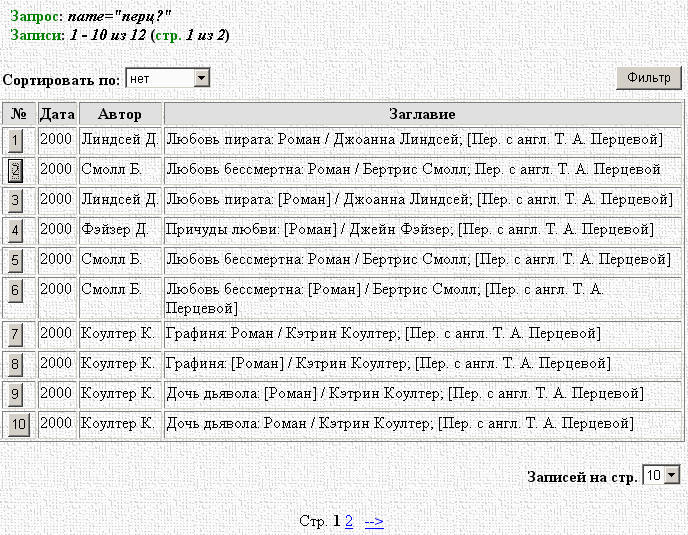Click the Автор column header
Viewport: 688px width, 535px height.
pos(120,114)
